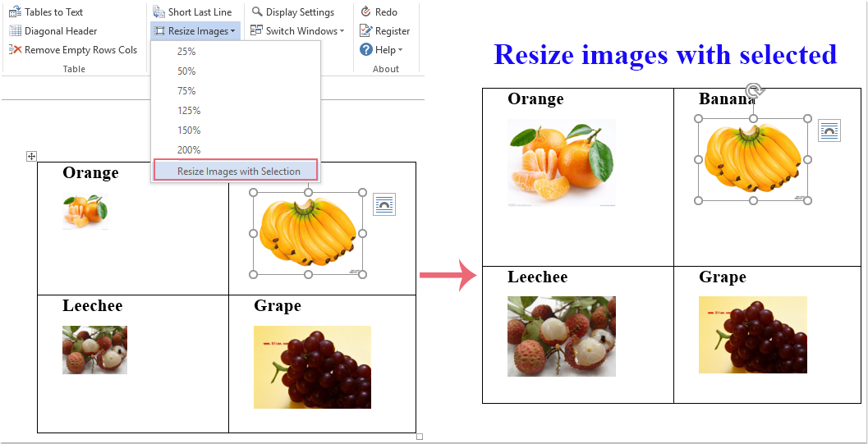Click the rotate handle above right banana
This screenshot has height=444, width=868.
[753, 89]
